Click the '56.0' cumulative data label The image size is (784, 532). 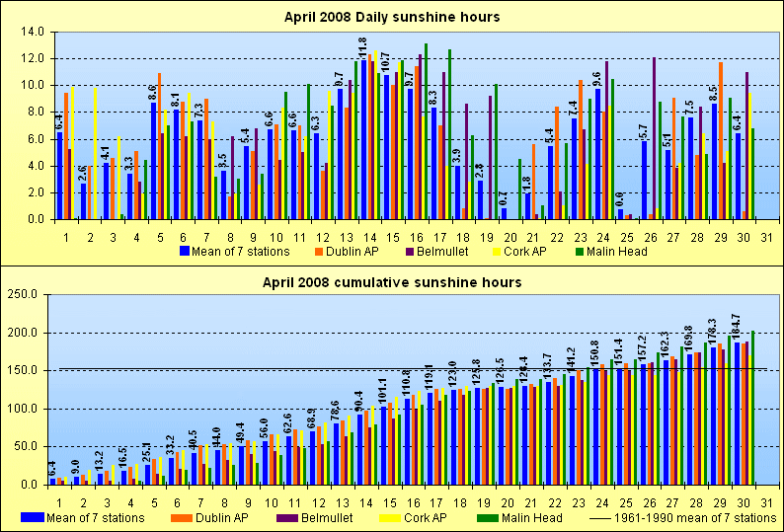click(x=264, y=428)
